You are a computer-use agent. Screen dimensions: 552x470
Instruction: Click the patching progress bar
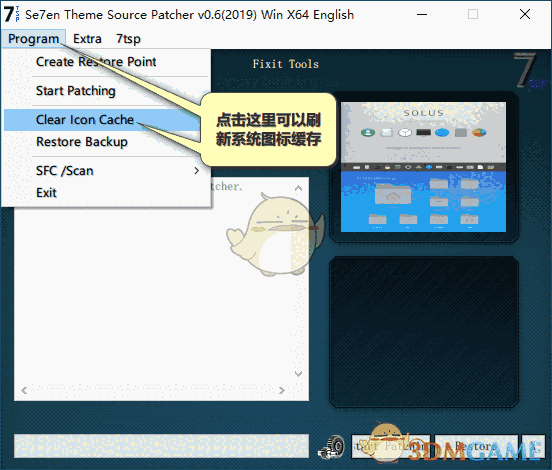point(161,446)
